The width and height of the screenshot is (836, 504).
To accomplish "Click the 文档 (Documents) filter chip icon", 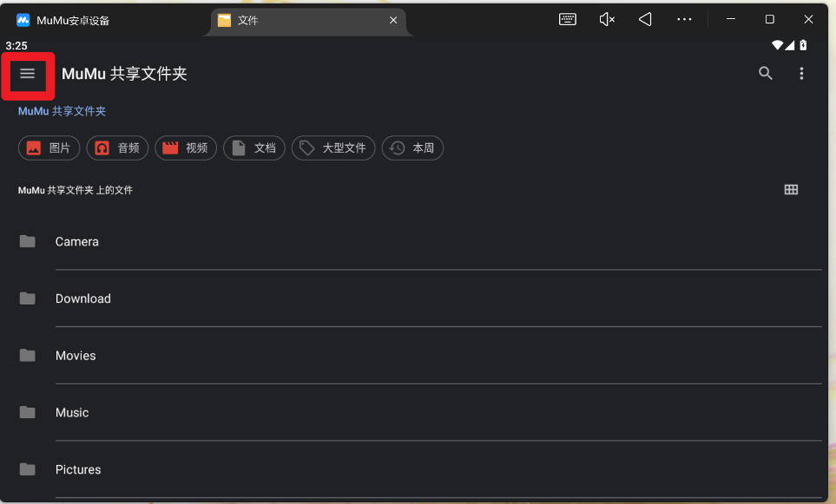I will point(239,147).
